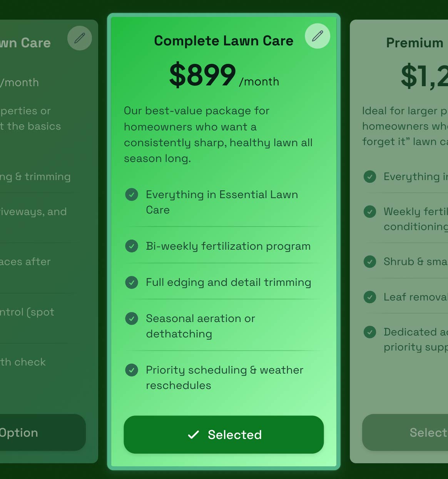Click the checkmark beside Everything in Essential Lawn Care
448x479 pixels.
click(x=132, y=195)
